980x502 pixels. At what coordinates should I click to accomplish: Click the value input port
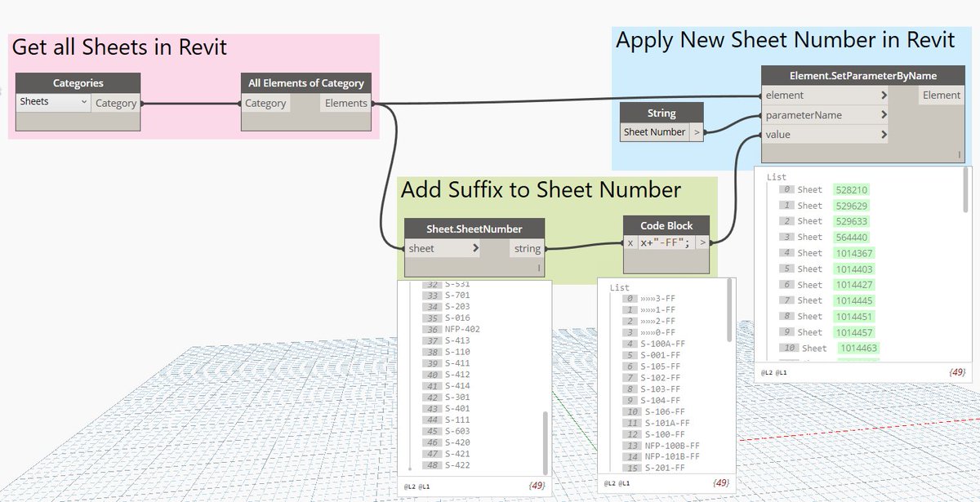(x=826, y=135)
